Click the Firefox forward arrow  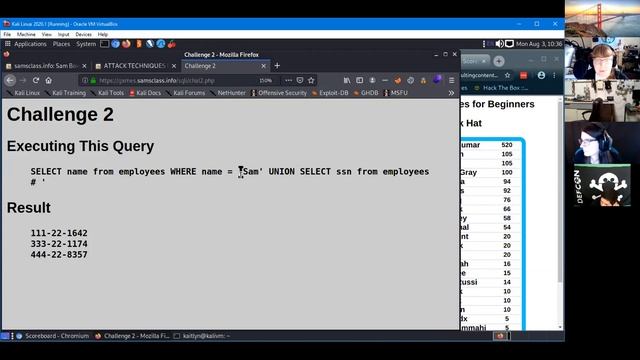pos(23,80)
